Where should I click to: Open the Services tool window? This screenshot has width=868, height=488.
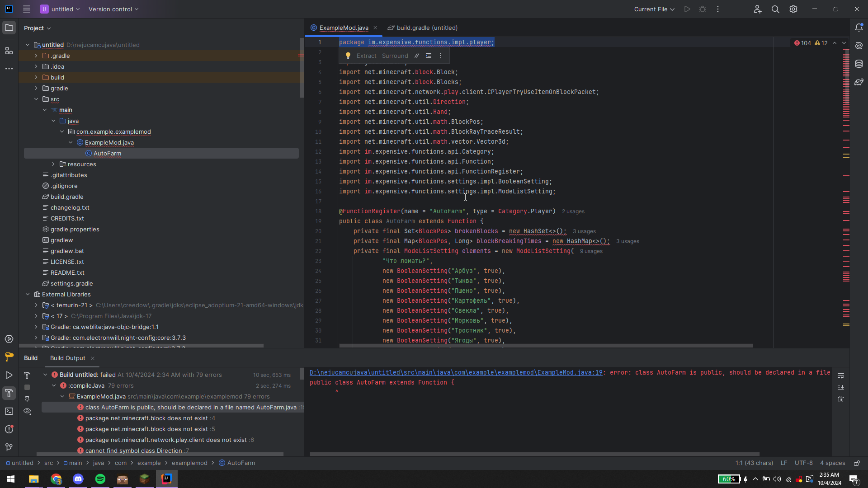pos(9,339)
